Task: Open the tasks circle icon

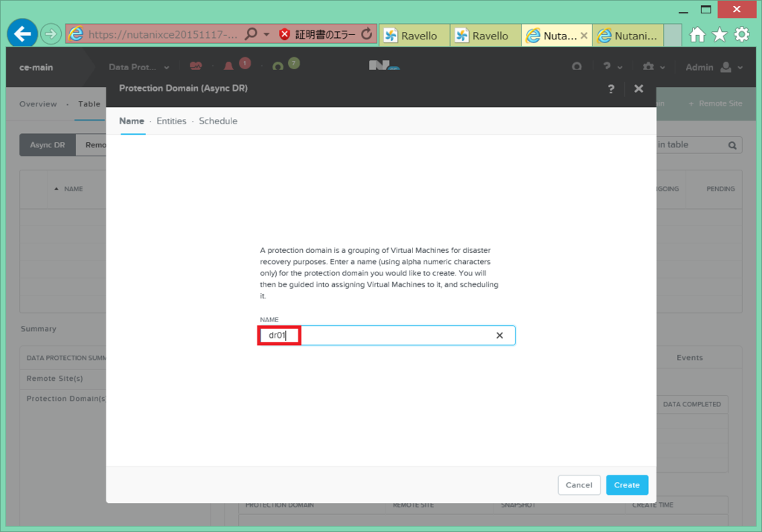Action: (278, 66)
